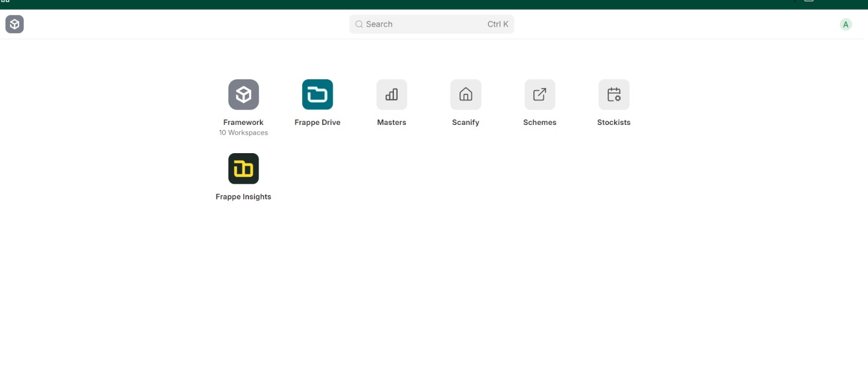Click the Framework text label
The height and width of the screenshot is (372, 868).
pos(243,123)
